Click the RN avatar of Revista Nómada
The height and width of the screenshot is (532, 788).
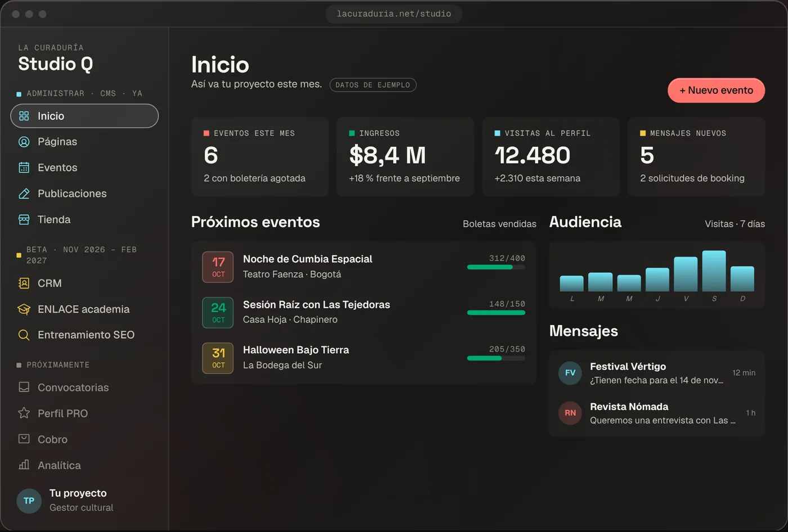[570, 413]
